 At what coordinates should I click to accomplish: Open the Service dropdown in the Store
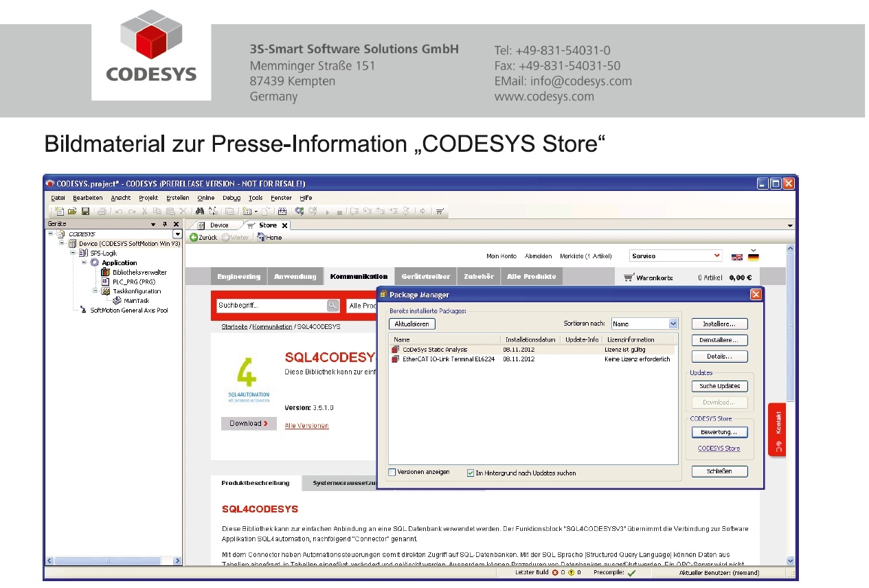coord(718,256)
